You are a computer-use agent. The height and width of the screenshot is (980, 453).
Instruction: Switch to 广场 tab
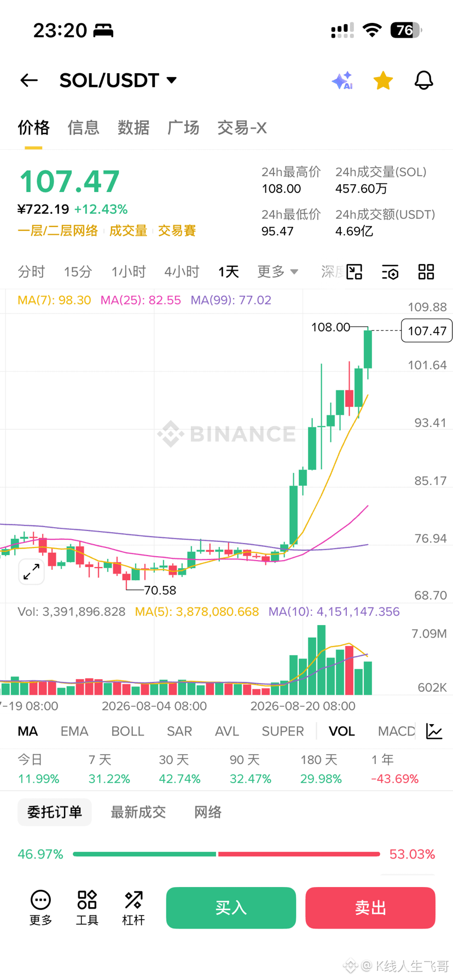[x=183, y=128]
